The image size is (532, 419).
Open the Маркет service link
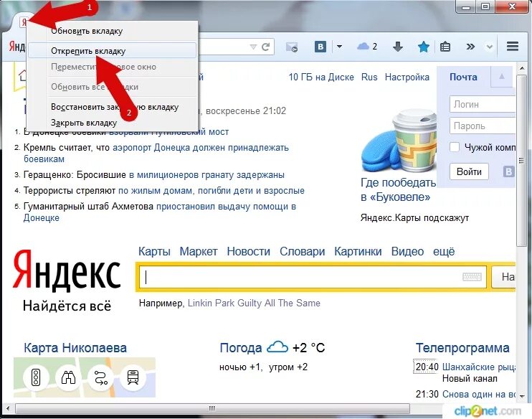(x=199, y=251)
